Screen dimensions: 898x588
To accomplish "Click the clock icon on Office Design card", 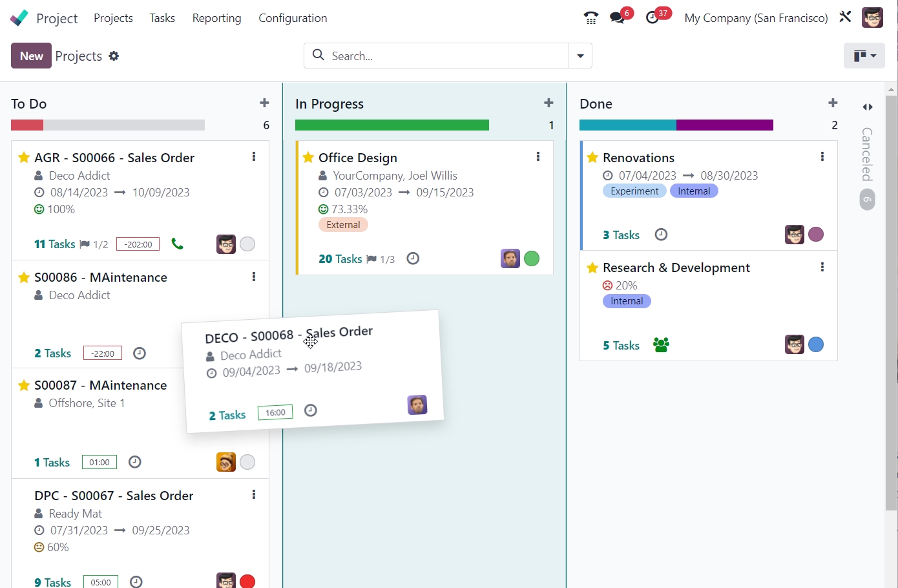I will [x=413, y=258].
